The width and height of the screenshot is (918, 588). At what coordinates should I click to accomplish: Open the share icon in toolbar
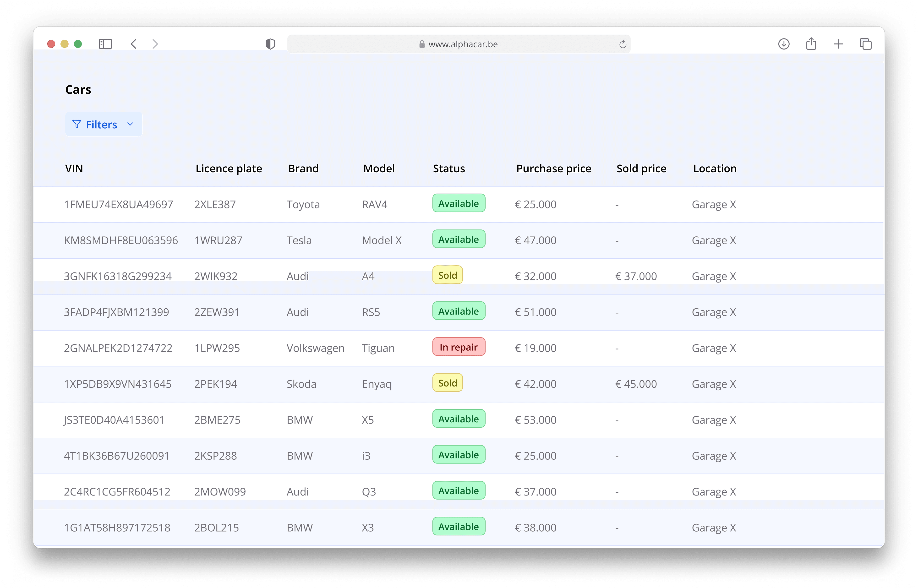coord(811,44)
